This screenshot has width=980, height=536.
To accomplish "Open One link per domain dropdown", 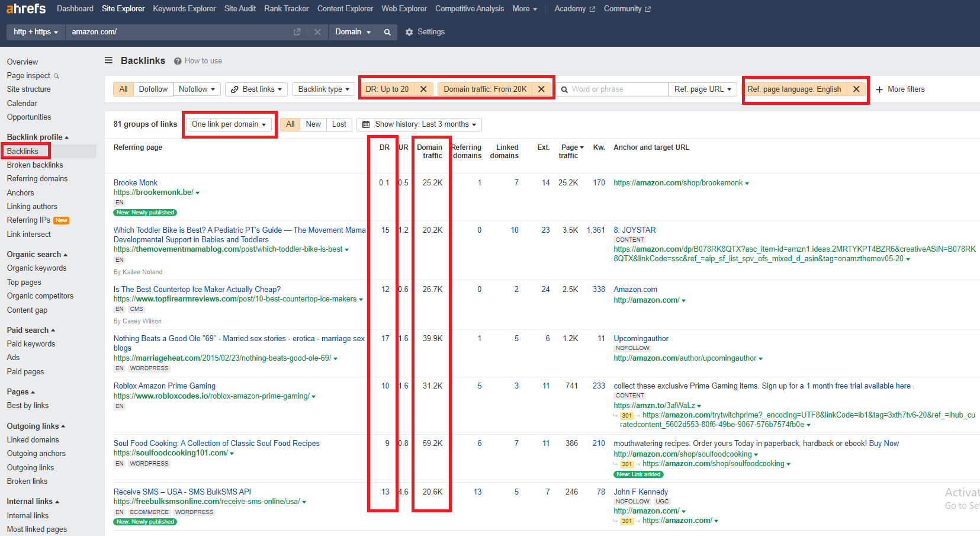I will (x=229, y=124).
